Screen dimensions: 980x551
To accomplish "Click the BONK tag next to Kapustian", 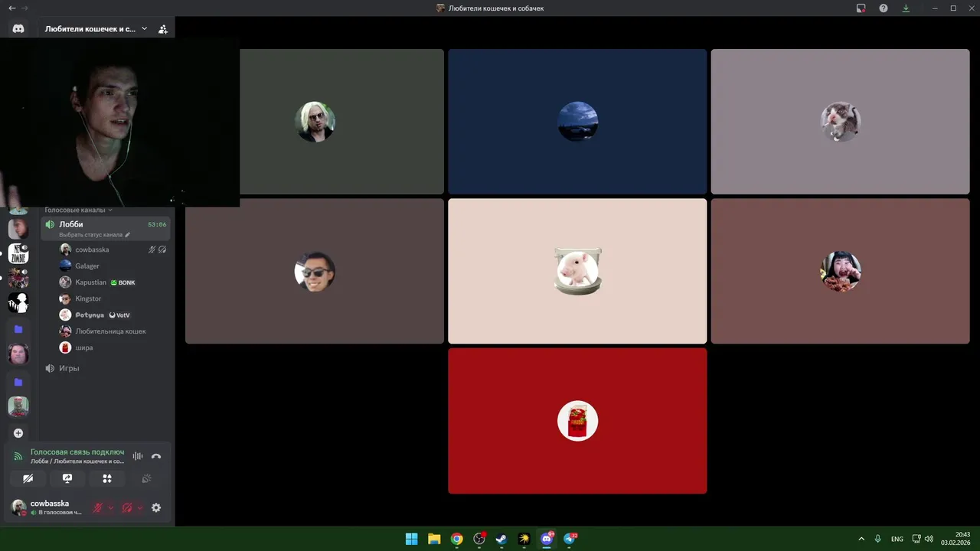I will [x=122, y=282].
